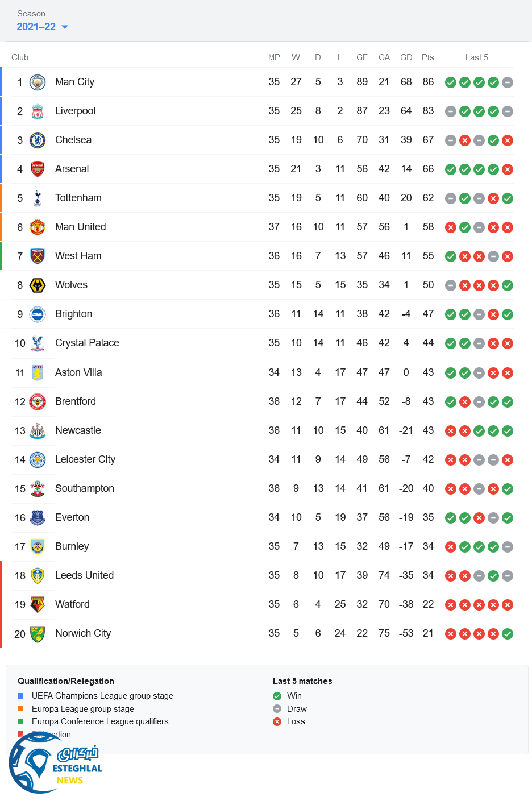
Task: Click the Norwich City club crest
Action: (38, 634)
